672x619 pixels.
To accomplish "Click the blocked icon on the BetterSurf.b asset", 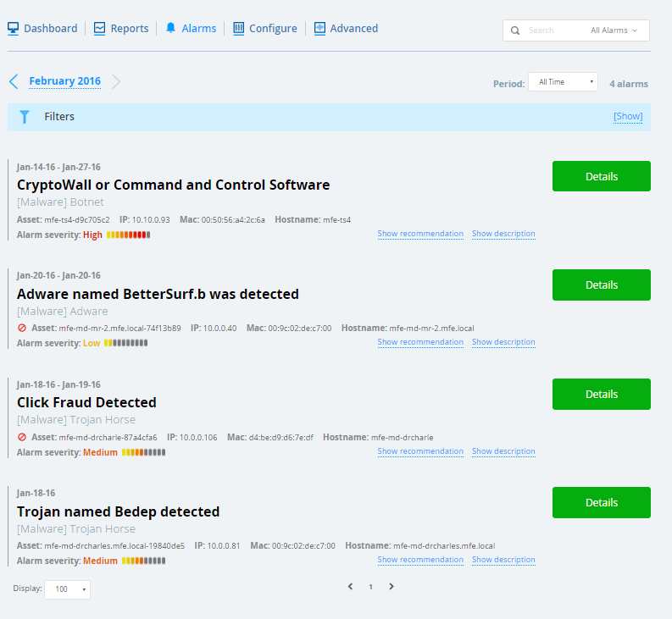I will 22,328.
